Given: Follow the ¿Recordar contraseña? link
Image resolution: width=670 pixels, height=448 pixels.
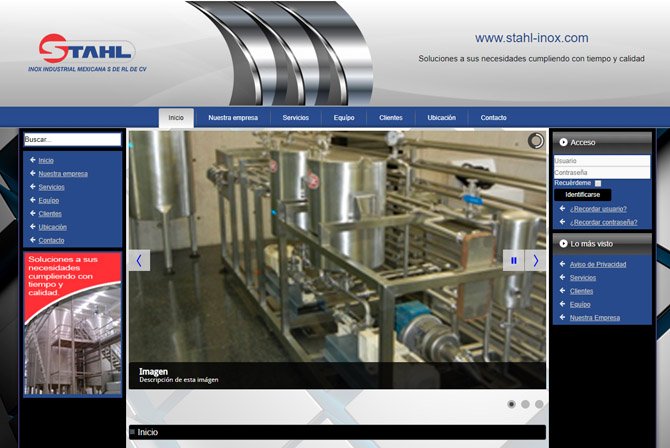Looking at the screenshot, I should click(602, 222).
